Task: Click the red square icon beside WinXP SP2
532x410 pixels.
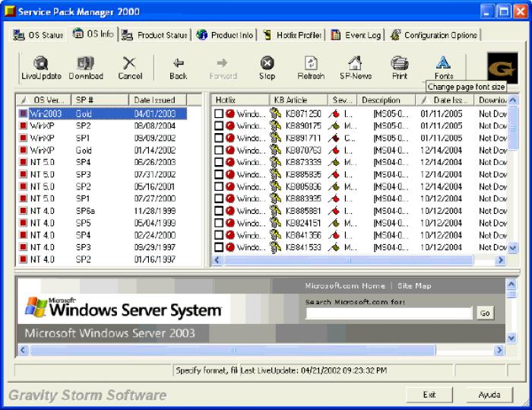Action: pos(23,126)
